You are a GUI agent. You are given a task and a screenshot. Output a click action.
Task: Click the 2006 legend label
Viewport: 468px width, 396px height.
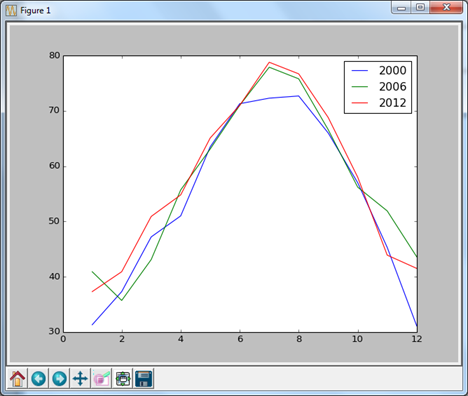[x=393, y=87]
